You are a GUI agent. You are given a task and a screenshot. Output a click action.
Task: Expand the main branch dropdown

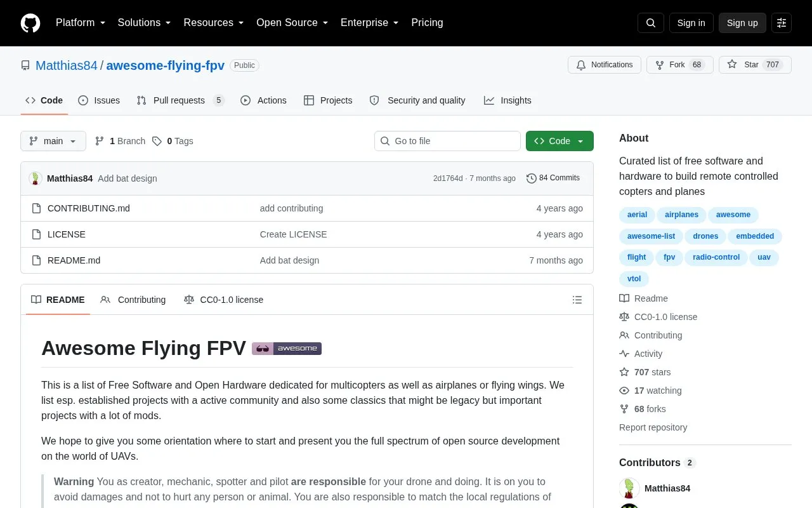point(53,141)
